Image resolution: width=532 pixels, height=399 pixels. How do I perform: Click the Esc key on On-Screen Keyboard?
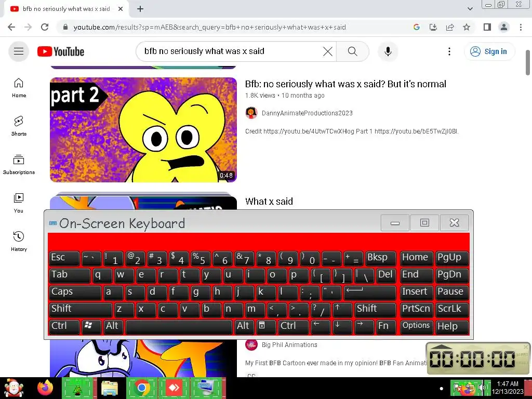pos(64,258)
